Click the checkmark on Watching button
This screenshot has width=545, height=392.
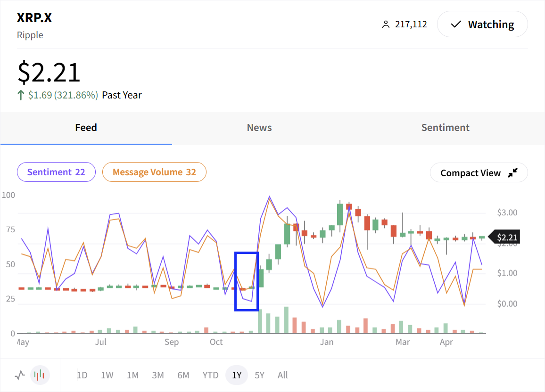[x=456, y=24]
